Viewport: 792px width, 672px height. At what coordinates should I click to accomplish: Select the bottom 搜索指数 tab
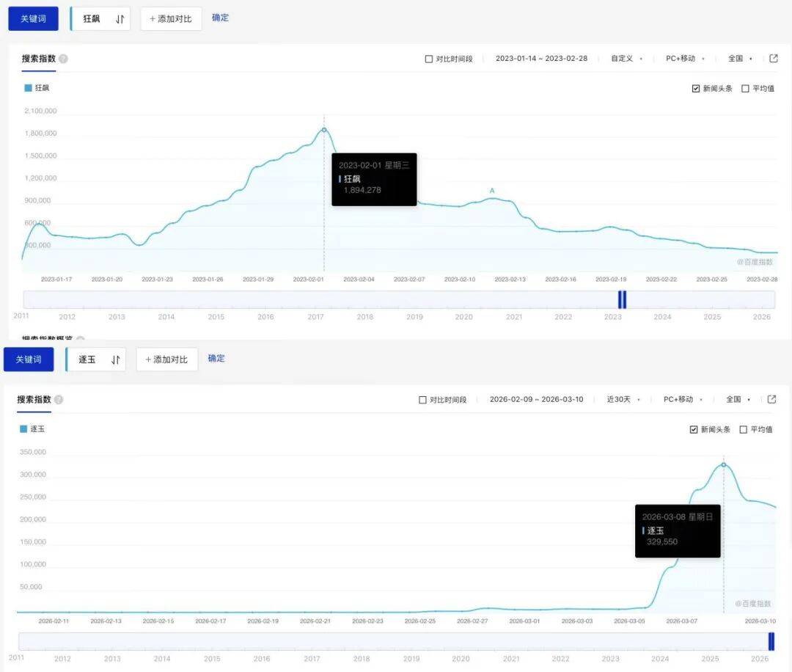point(34,400)
